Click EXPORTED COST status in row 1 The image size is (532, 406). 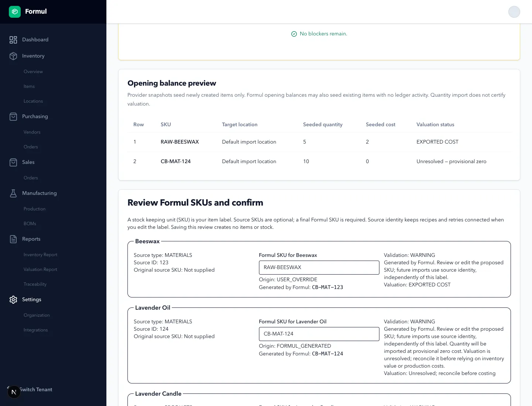tap(437, 142)
